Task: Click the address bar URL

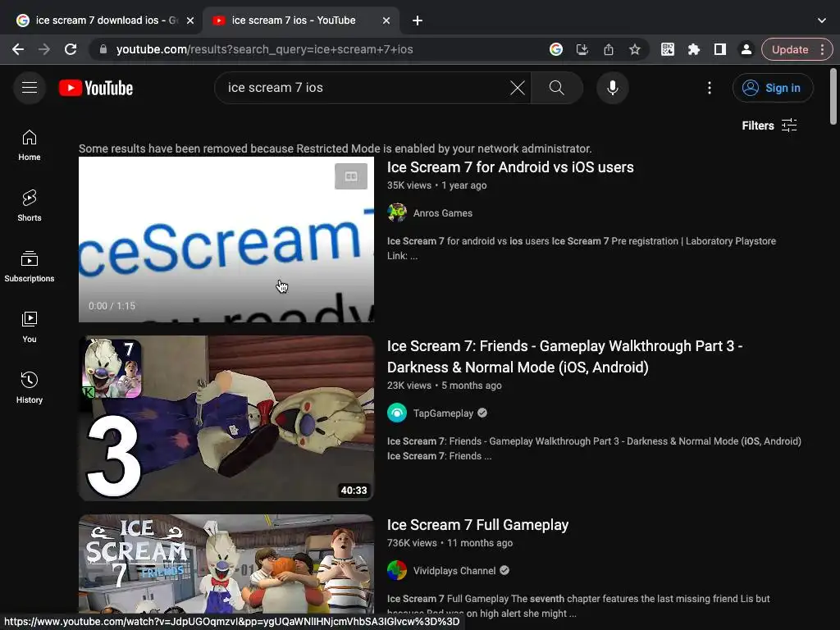Action: [x=265, y=49]
